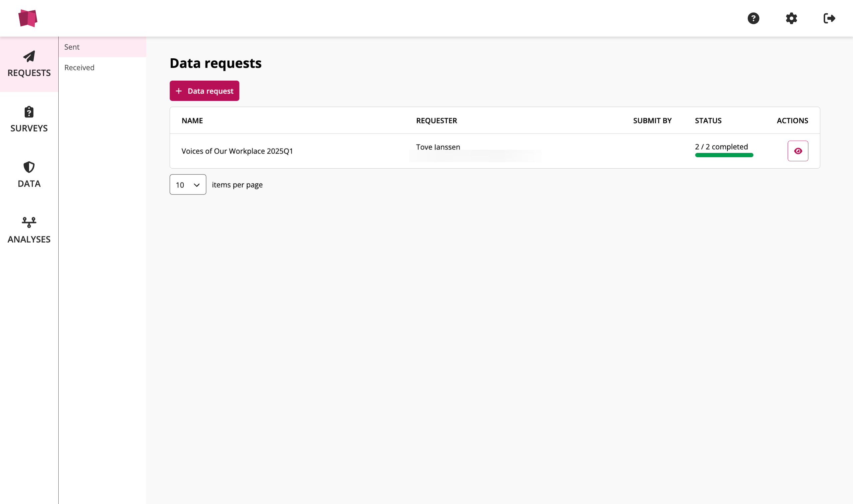Sort by SUBMIT BY column header
Viewport: 853px width, 504px height.
pos(652,121)
